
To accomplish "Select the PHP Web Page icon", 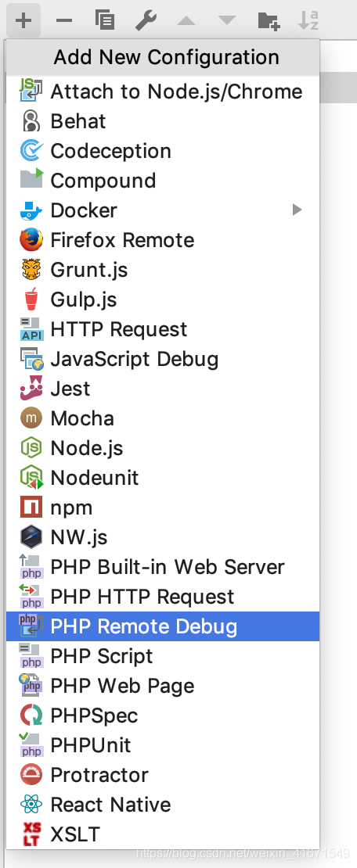I will click(31, 686).
